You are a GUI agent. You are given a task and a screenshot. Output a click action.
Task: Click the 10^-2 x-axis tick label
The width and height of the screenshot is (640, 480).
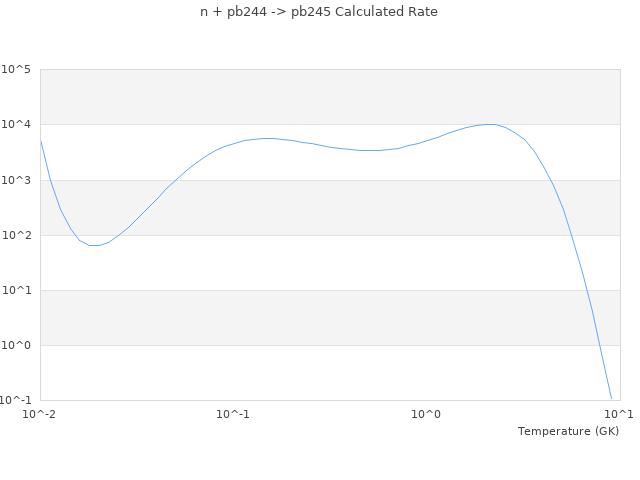coord(40,413)
